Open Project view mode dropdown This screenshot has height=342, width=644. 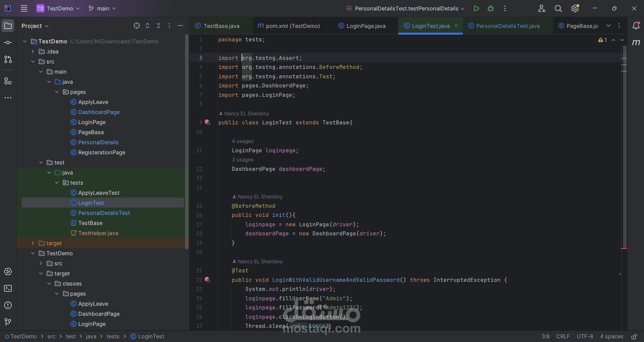pyautogui.click(x=35, y=26)
